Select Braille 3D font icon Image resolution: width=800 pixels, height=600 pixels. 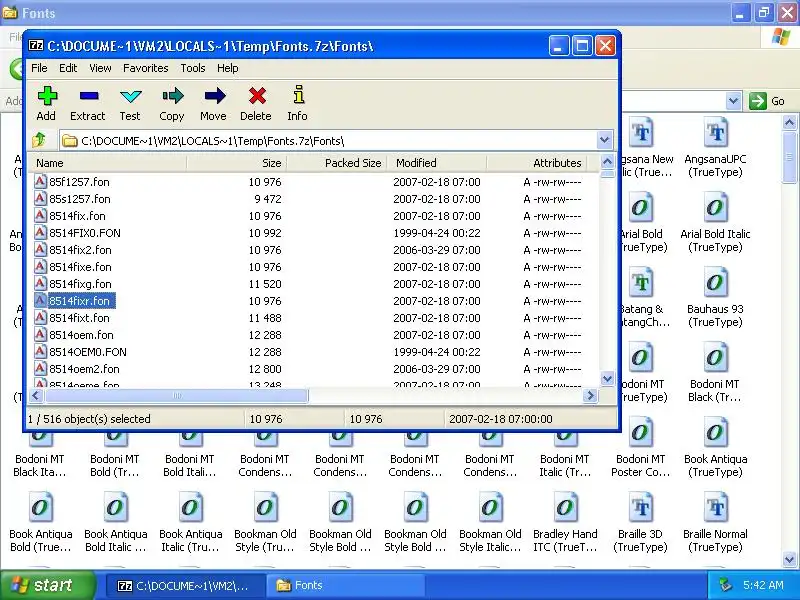[x=640, y=508]
